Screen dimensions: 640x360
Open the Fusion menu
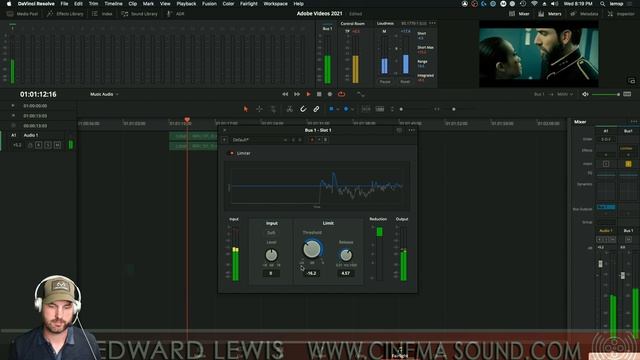coord(209,4)
